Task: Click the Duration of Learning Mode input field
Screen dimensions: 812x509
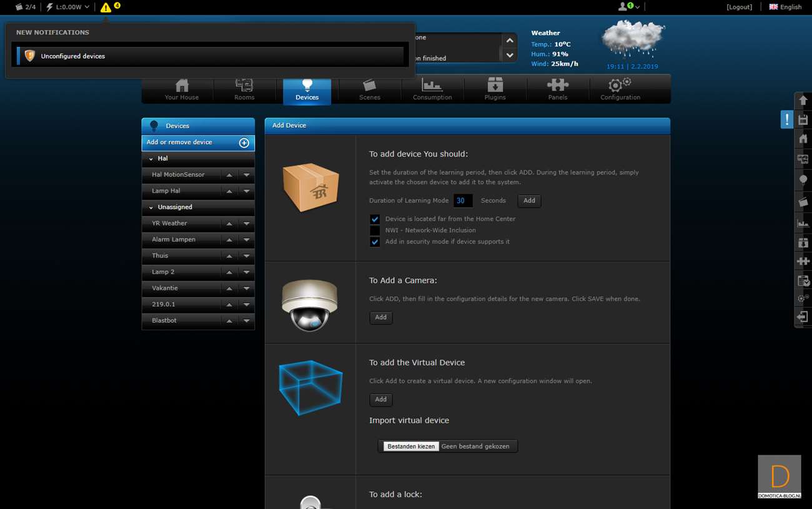Action: (x=463, y=201)
